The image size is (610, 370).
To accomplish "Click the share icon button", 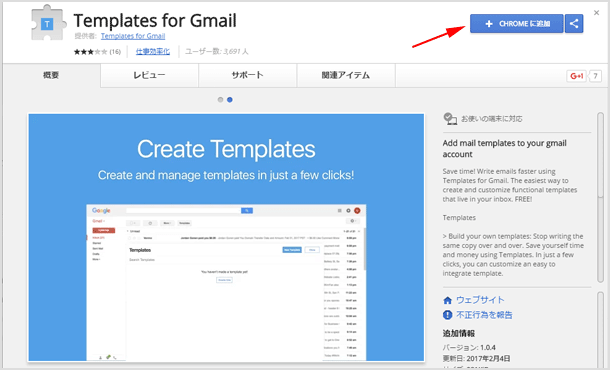I will (x=574, y=24).
